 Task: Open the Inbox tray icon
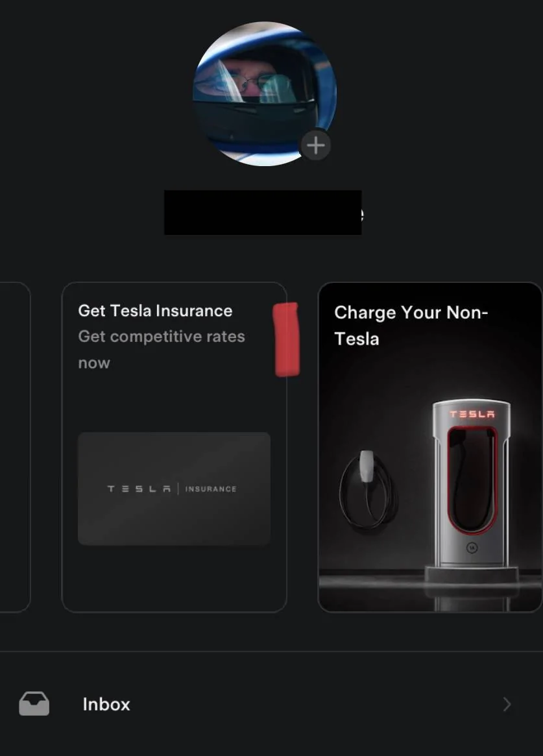tap(34, 704)
